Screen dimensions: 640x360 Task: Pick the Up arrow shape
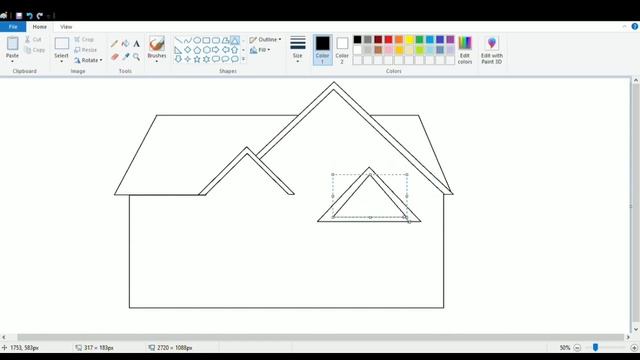pos(235,50)
